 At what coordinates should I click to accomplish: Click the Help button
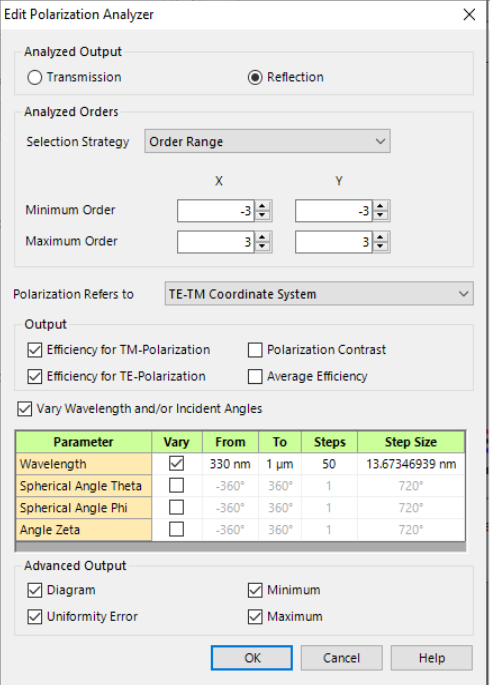[x=431, y=658]
